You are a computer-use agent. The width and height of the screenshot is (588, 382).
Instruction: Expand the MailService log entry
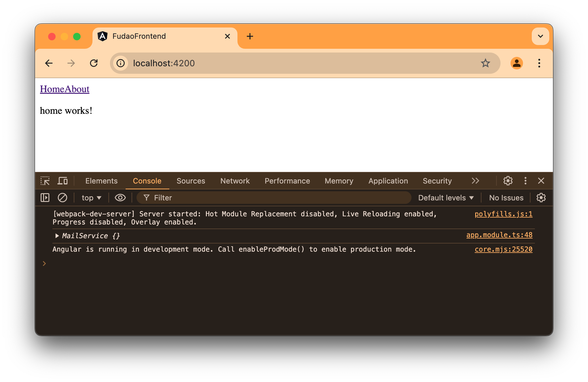point(57,236)
